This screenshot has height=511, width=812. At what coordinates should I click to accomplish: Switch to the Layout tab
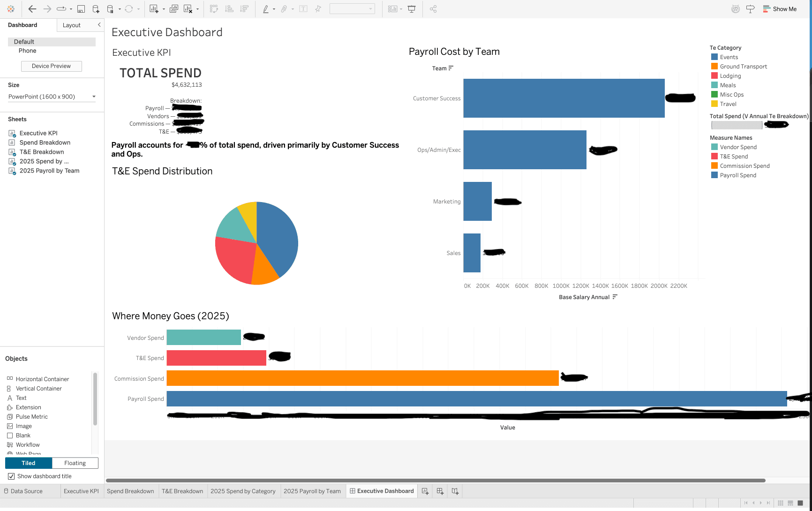[x=72, y=25]
